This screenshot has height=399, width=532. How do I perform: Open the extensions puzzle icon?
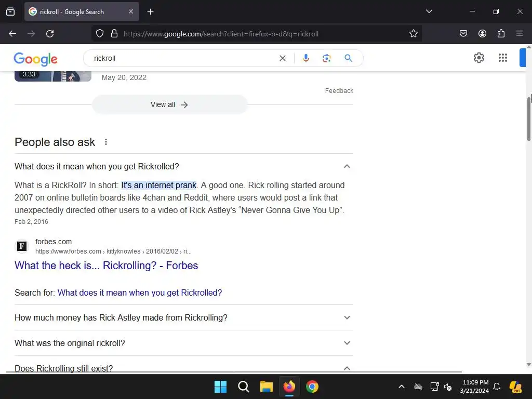501,33
